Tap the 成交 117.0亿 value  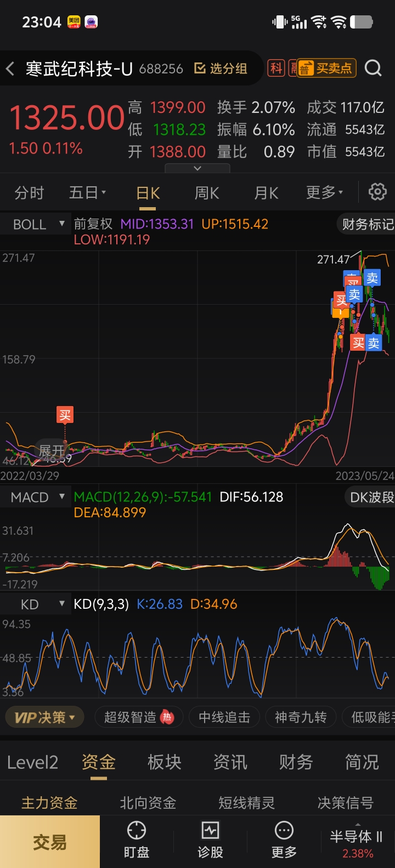pyautogui.click(x=346, y=107)
